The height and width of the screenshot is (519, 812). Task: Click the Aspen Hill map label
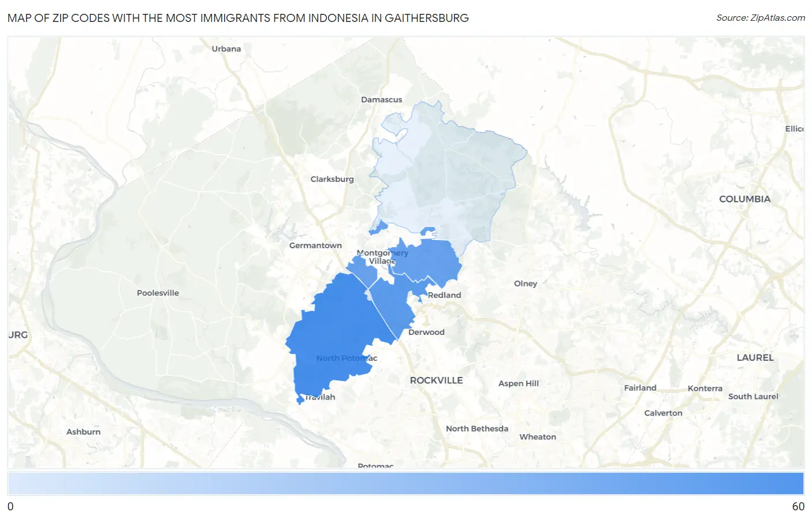coord(519,384)
